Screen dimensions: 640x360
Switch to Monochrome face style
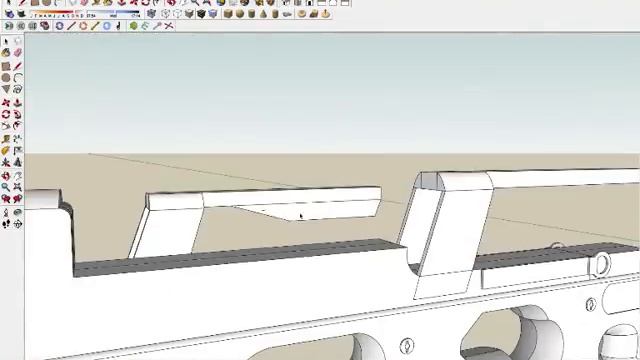pyautogui.click(x=213, y=14)
